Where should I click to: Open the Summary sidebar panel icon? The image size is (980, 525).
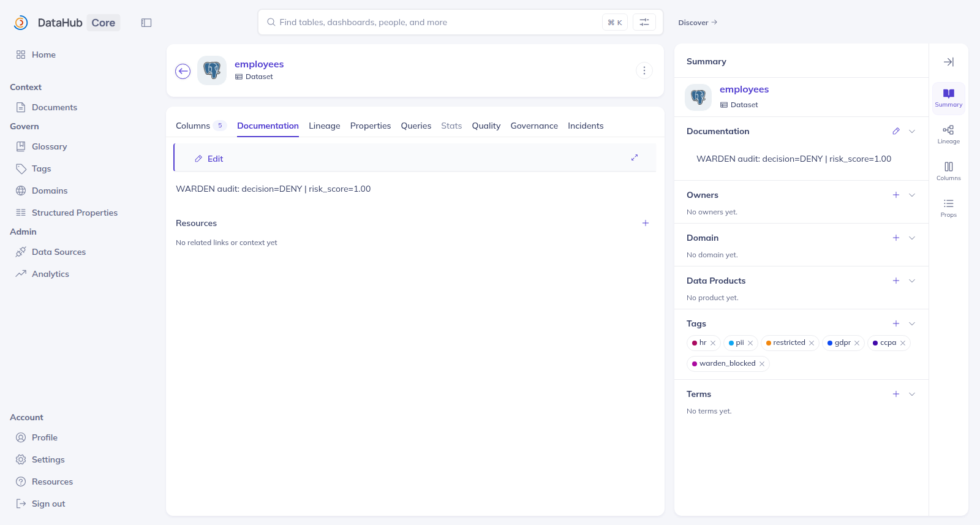click(949, 98)
